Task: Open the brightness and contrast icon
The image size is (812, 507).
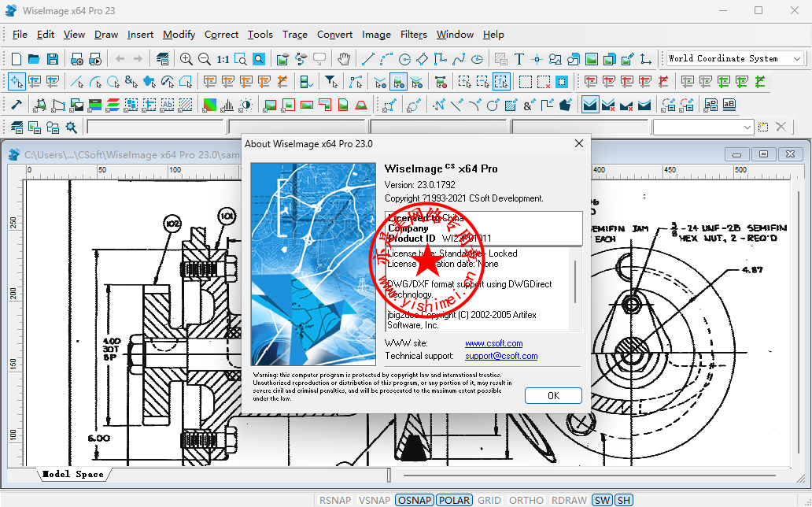Action: [246, 105]
